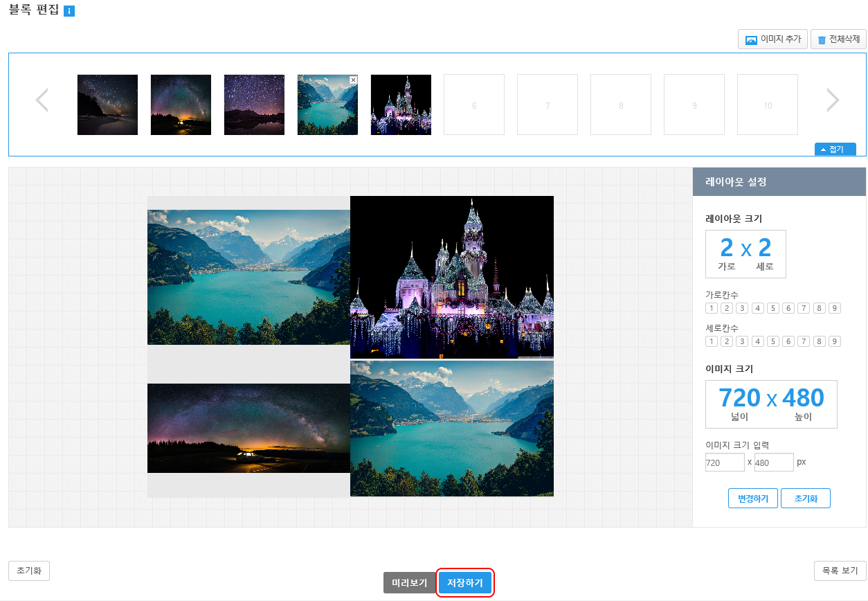The image size is (868, 601).
Task: Click the 전체삭제 trash button
Action: tap(838, 39)
